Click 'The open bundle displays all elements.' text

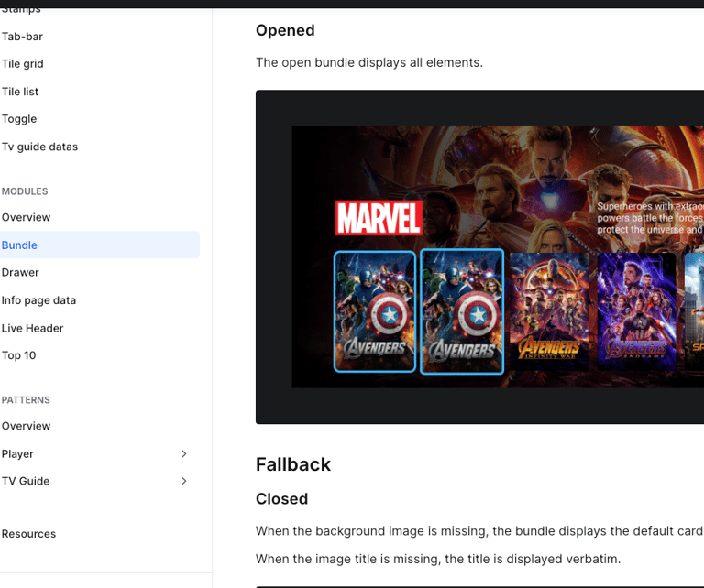369,62
